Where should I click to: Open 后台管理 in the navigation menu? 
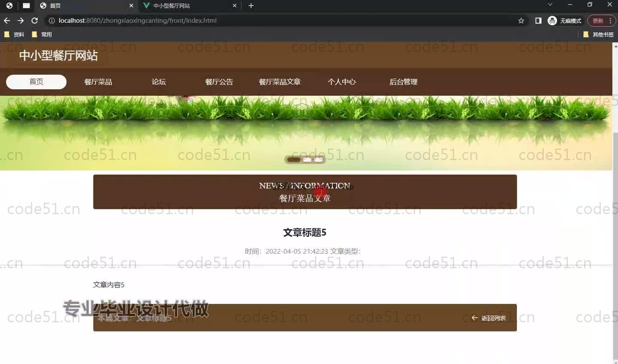pos(403,82)
